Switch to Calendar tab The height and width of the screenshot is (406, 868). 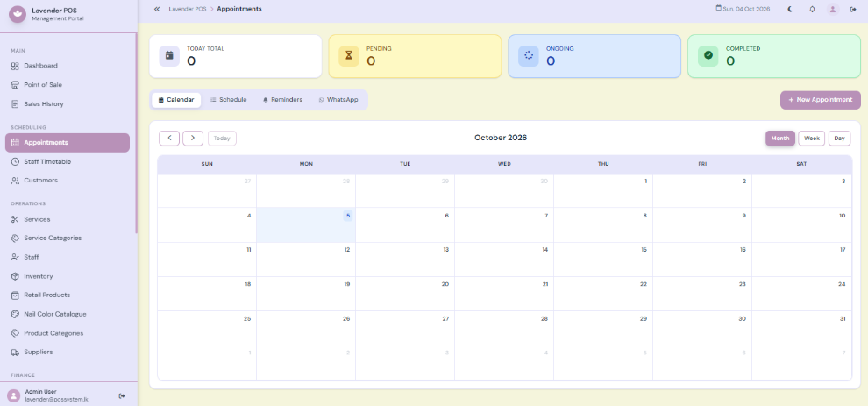point(176,100)
